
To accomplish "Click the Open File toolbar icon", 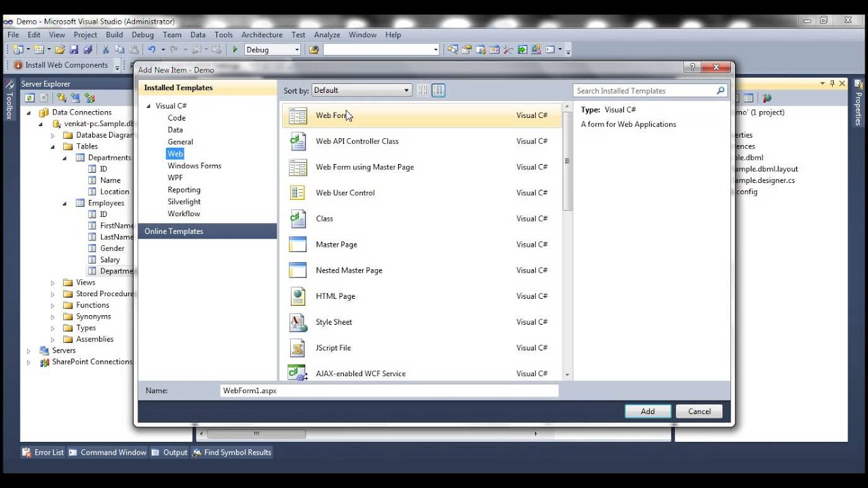I will pos(60,49).
